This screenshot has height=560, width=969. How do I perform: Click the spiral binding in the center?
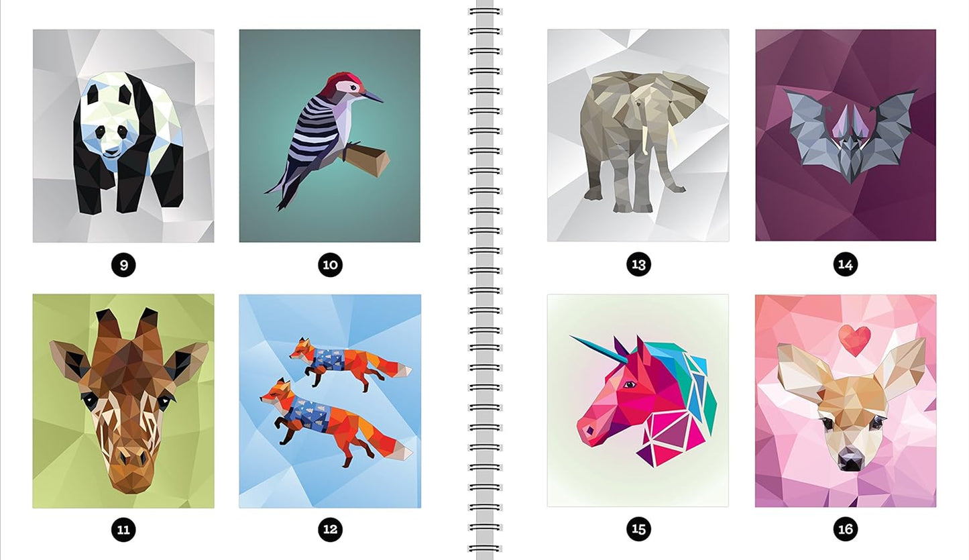coord(484,280)
